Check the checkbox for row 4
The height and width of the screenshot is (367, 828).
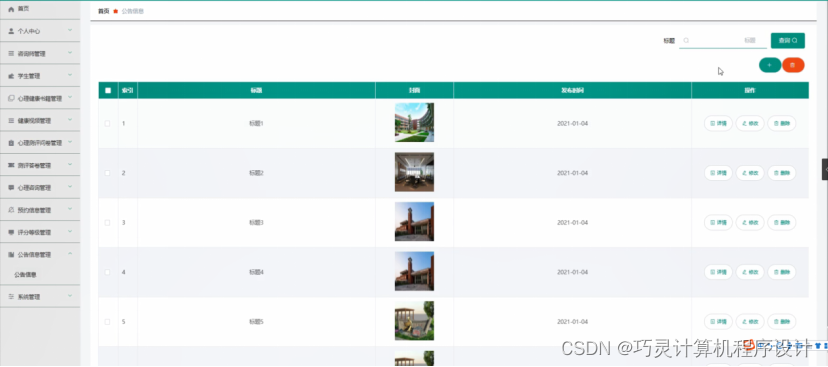point(108,272)
